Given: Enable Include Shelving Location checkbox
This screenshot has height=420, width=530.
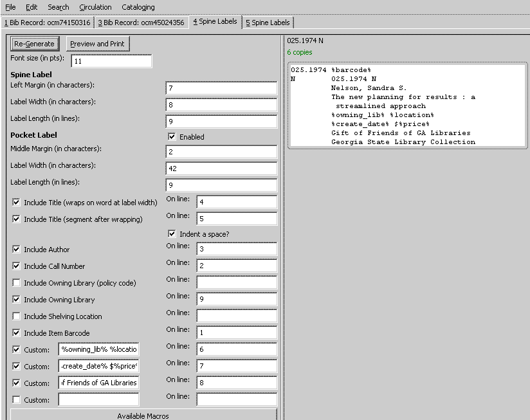Looking at the screenshot, I should [x=17, y=316].
